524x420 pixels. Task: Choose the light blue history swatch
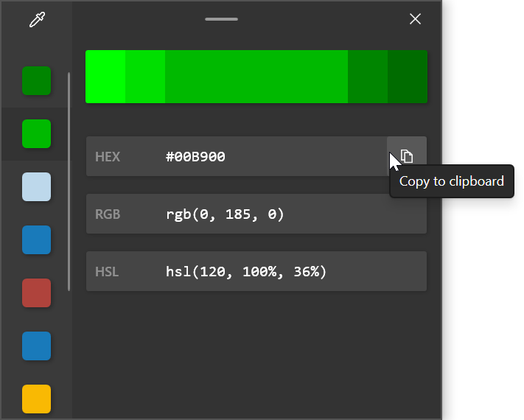[36, 186]
